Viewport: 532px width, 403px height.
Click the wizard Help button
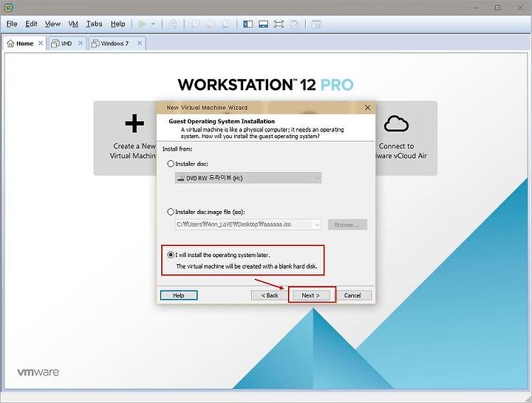[x=179, y=295]
